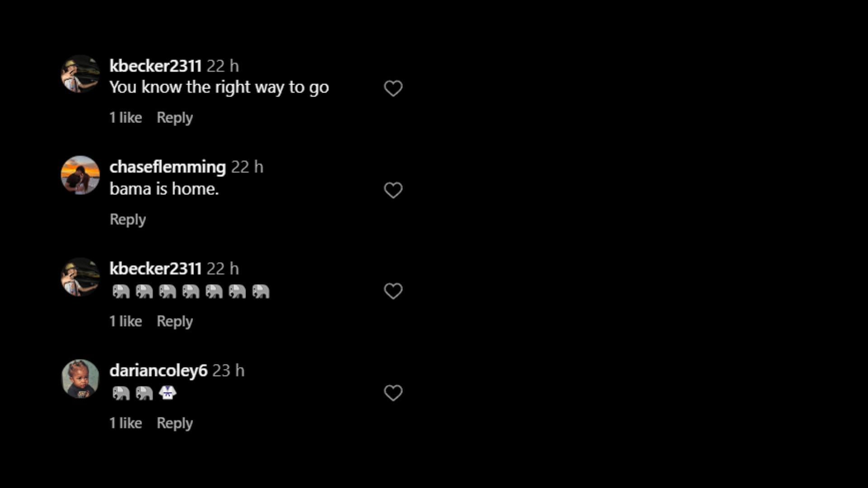Viewport: 868px width, 488px height.
Task: Like the 'You know the right way to go' comment
Action: pyautogui.click(x=393, y=88)
